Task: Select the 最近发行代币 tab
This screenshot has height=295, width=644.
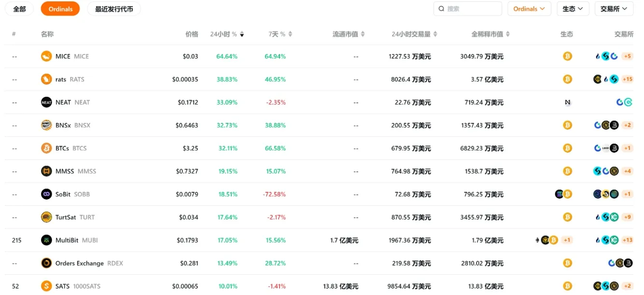Action: pyautogui.click(x=114, y=9)
